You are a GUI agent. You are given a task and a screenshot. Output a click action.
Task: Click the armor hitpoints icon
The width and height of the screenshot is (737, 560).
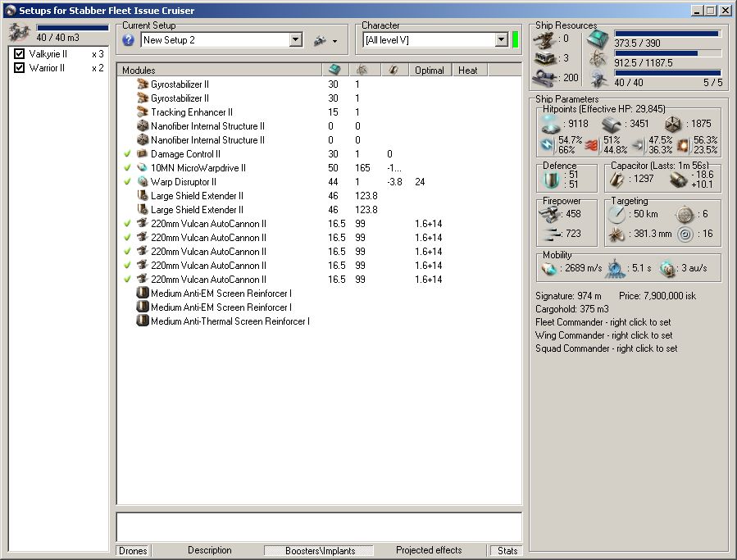(612, 124)
